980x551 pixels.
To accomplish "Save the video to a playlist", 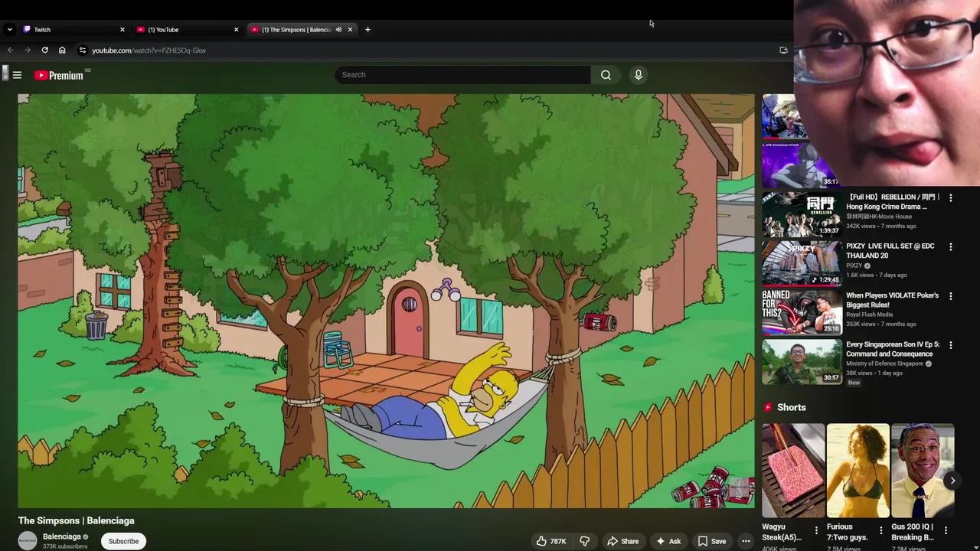I will [711, 541].
